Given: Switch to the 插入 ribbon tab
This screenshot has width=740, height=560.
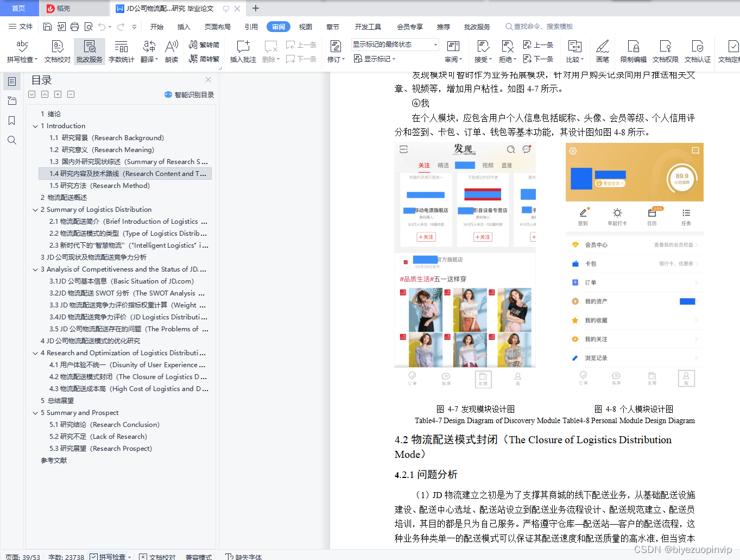Looking at the screenshot, I should (x=184, y=27).
